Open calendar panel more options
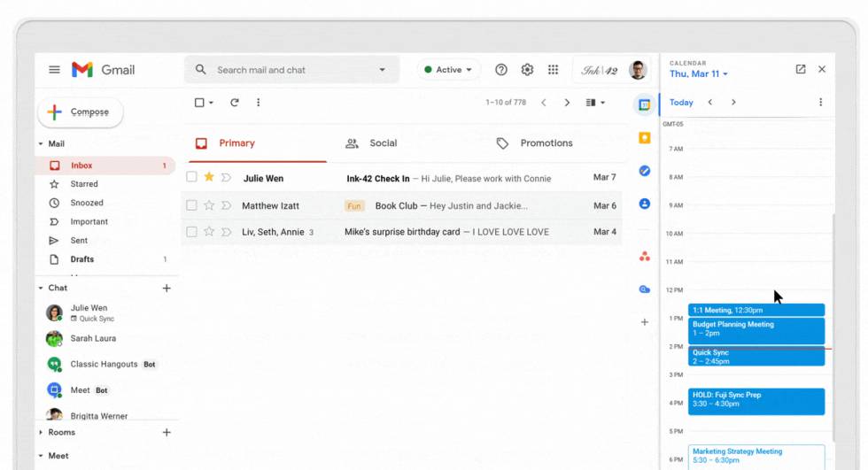868x470 pixels. coord(820,103)
